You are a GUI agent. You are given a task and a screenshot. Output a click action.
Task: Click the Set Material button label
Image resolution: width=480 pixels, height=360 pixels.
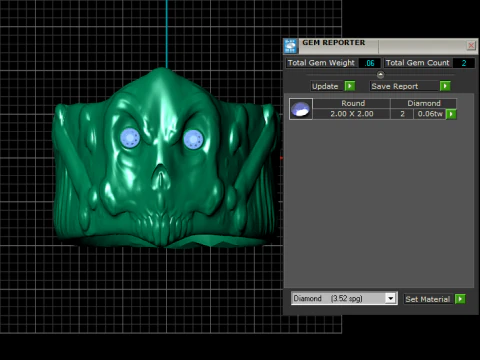pos(428,299)
